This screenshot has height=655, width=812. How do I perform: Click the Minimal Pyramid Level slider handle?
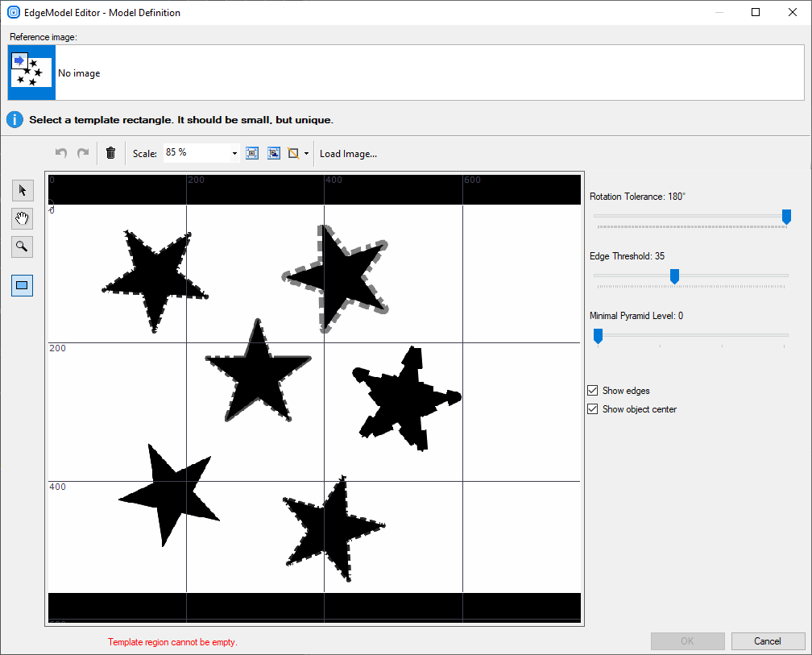(x=598, y=335)
